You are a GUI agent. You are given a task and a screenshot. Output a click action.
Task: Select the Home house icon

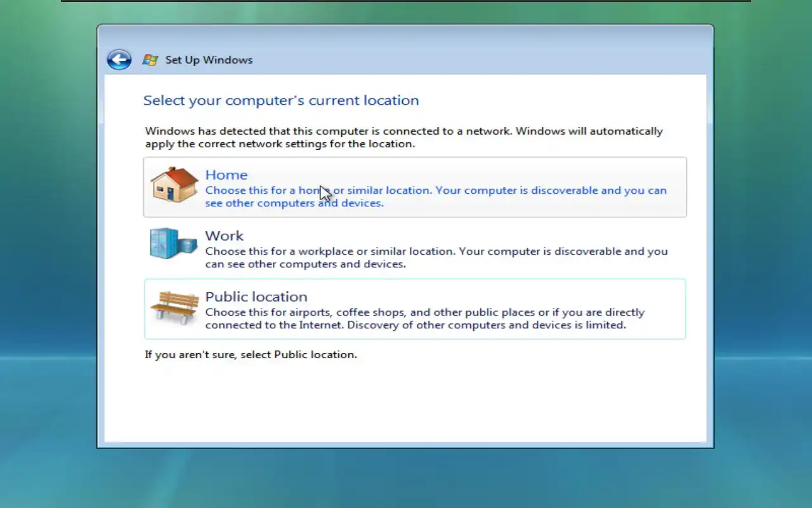click(174, 185)
